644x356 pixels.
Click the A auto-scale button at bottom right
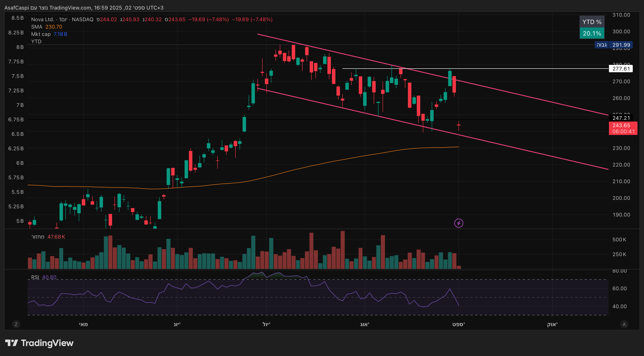624,324
